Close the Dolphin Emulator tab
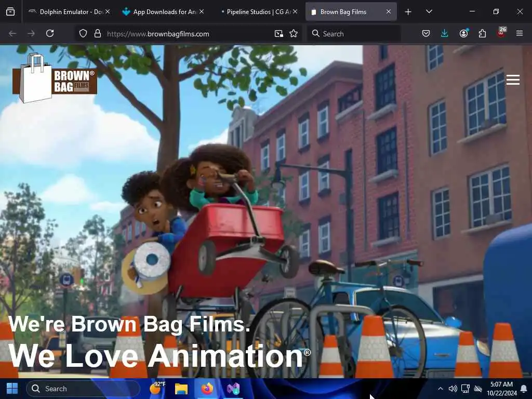 point(108,12)
